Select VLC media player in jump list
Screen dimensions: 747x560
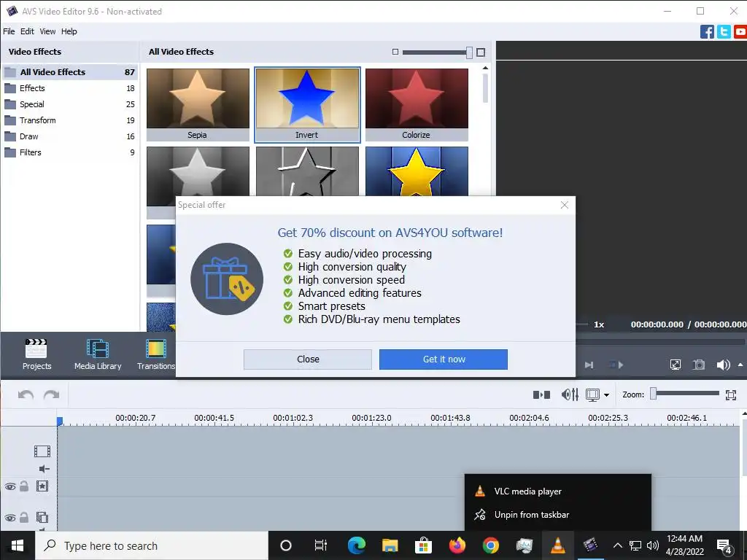[x=558, y=491]
